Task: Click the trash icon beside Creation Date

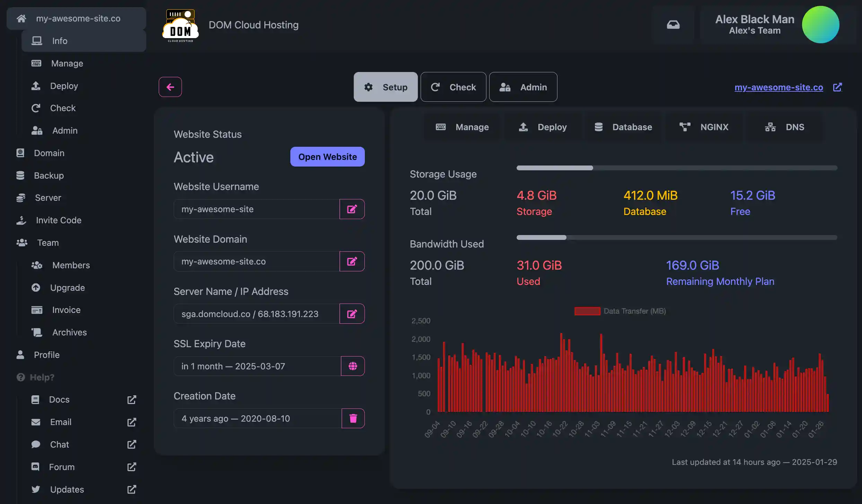Action: click(x=353, y=418)
